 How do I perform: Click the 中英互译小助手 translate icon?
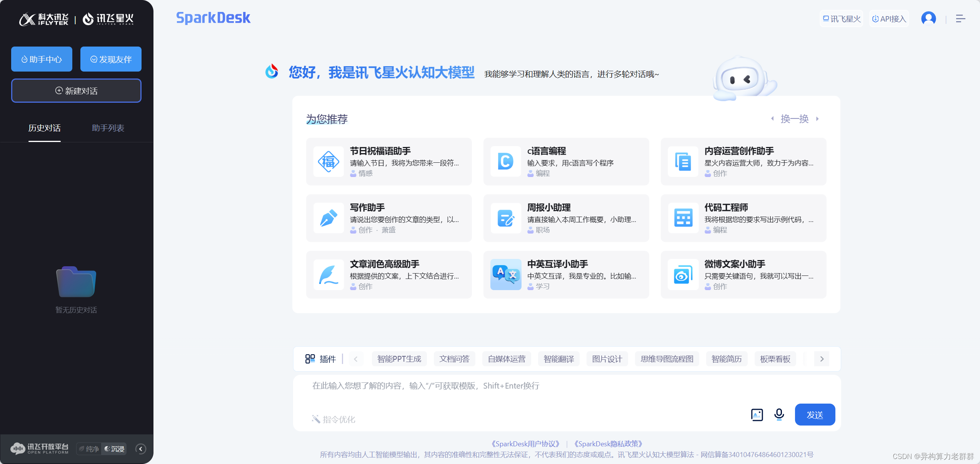(x=506, y=275)
